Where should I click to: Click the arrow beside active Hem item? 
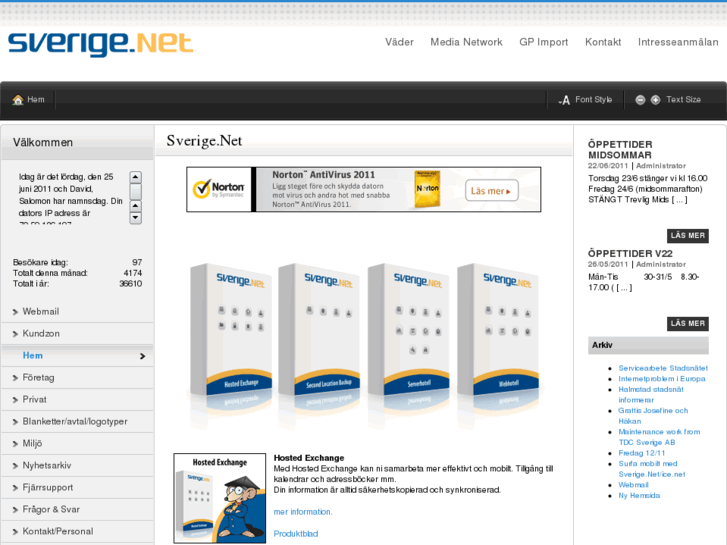tap(142, 356)
